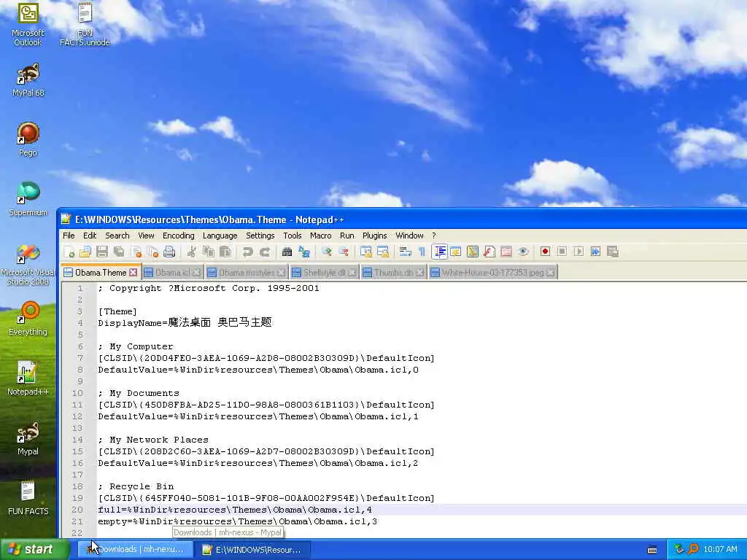This screenshot has height=560, width=747.
Task: Close the Thumbs.db tab with its X
Action: point(419,273)
